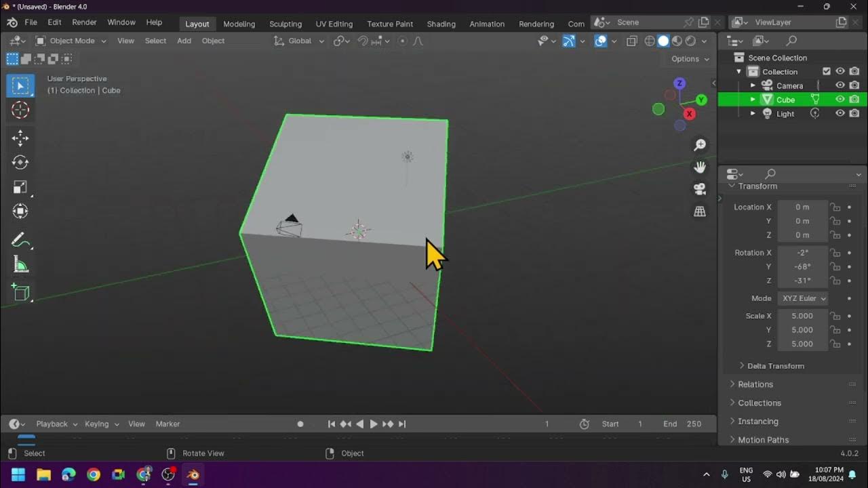Screen dimensions: 868x488
Task: Click the auto keying record dot
Action: point(300,424)
